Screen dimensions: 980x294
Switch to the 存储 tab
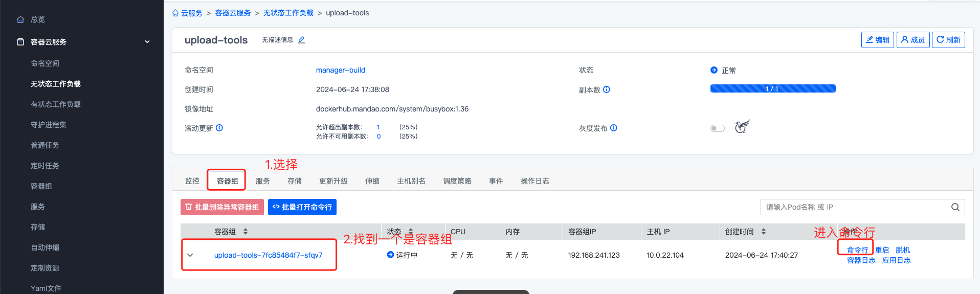coord(295,181)
